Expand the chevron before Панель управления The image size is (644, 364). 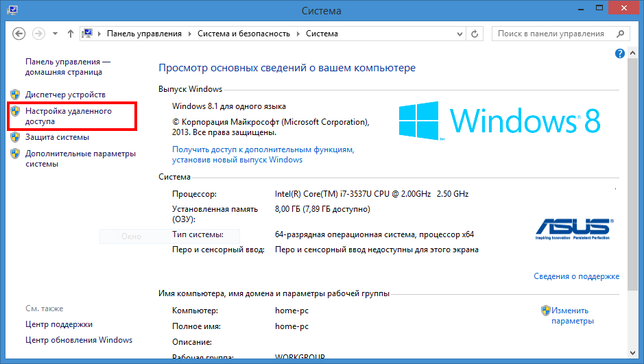[x=99, y=34]
